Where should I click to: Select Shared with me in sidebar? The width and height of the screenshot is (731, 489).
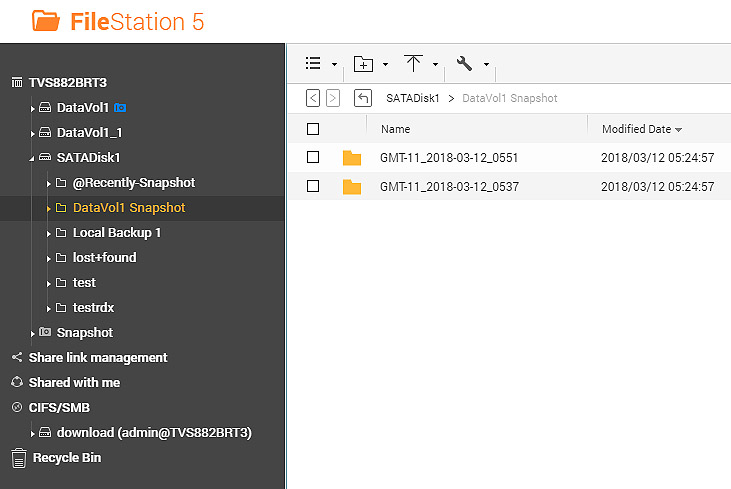point(73,383)
